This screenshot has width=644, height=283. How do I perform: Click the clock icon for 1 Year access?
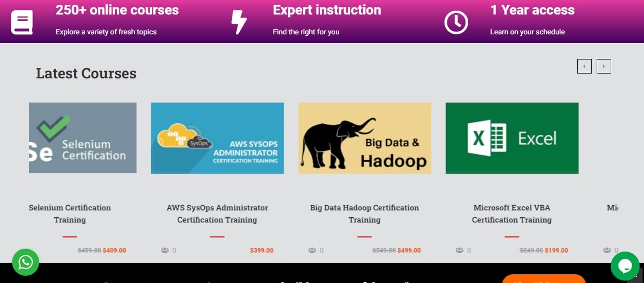(x=456, y=22)
